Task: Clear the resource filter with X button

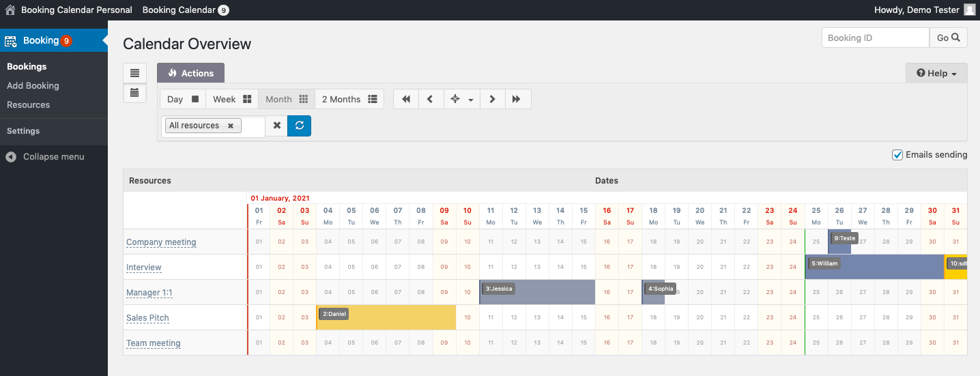Action: [x=276, y=126]
